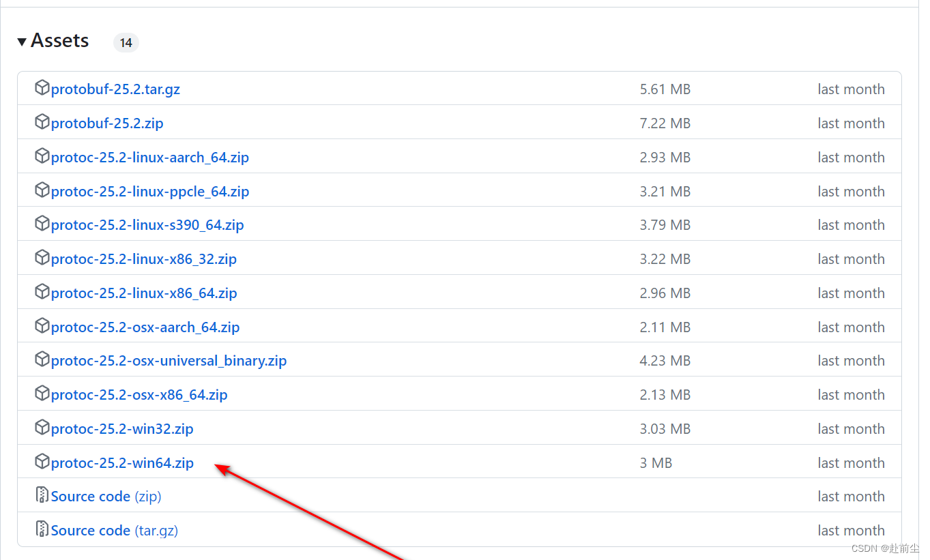Download protoc-25.2-win64.zip
930x560 pixels.
click(122, 463)
